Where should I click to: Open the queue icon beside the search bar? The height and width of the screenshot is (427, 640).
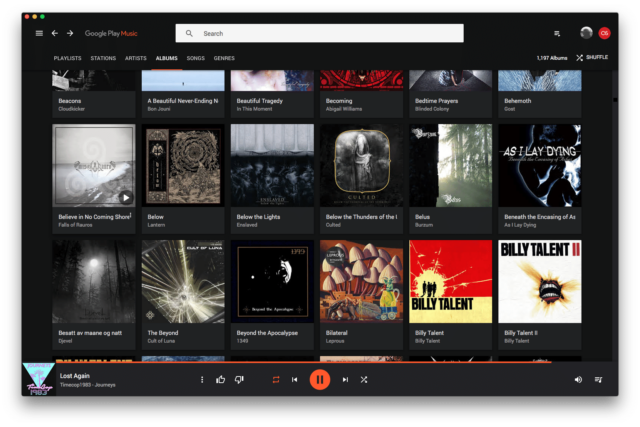557,33
